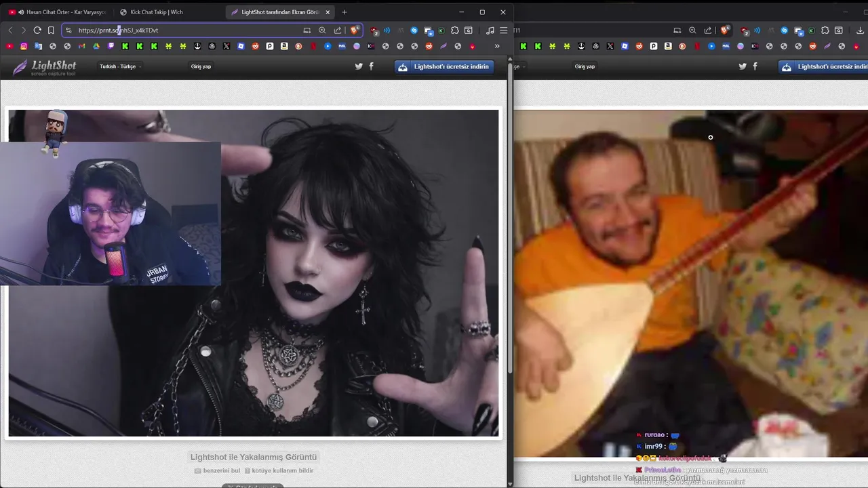The height and width of the screenshot is (488, 868).
Task: Reload the page in the left window
Action: pyautogui.click(x=37, y=30)
